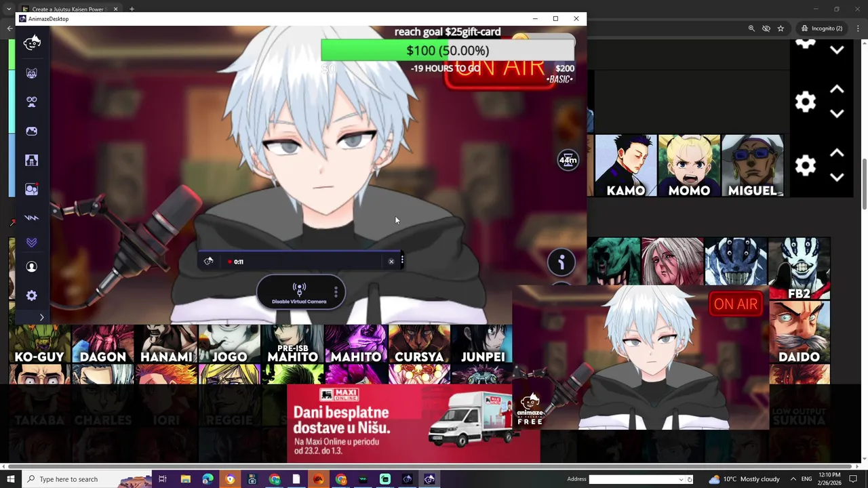This screenshot has width=868, height=488.
Task: Open the zigzag animations panel in Animaze
Action: (x=31, y=218)
